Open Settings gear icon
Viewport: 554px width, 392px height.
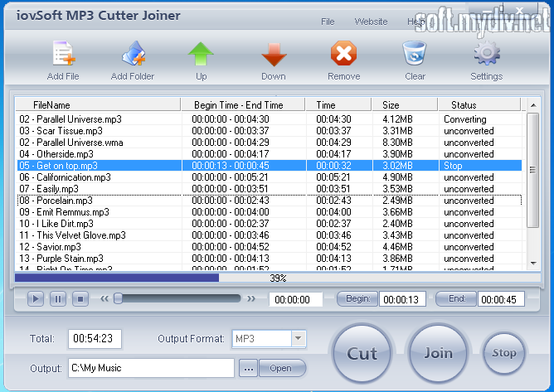[x=487, y=53]
